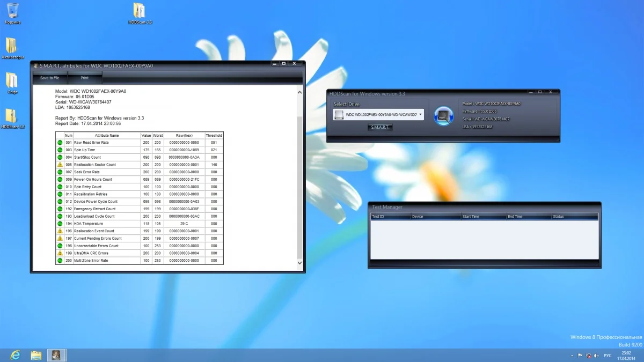Click green status icon for Spin Up Time
644x362 pixels.
(x=60, y=150)
